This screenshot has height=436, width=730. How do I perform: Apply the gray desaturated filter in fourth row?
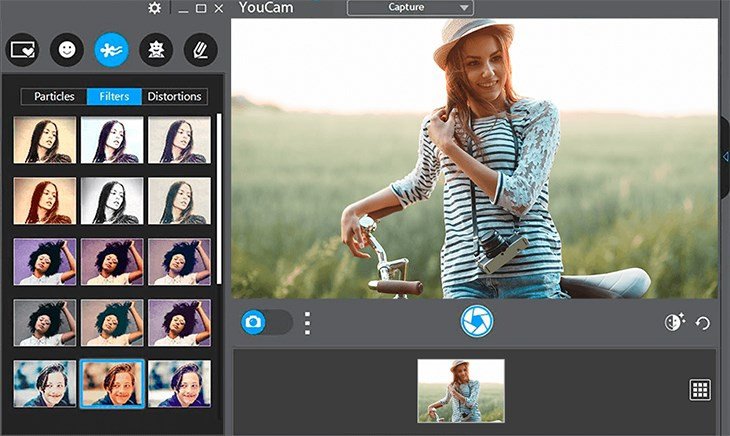(45, 323)
